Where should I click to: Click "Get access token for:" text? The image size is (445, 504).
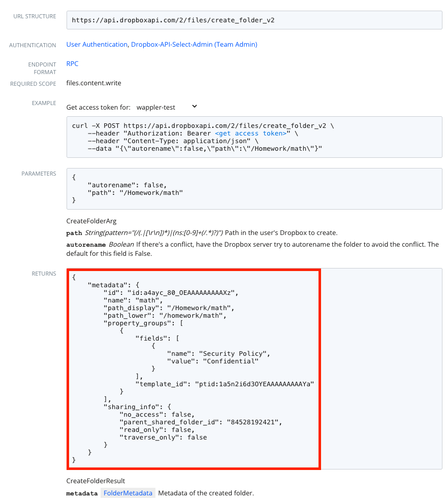(x=99, y=108)
